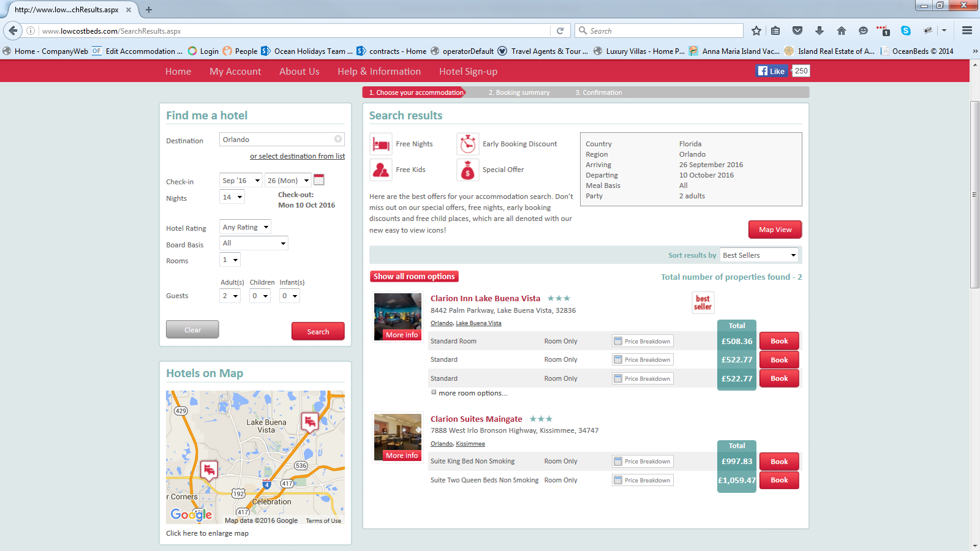Open the Board Basis dropdown
Screen dimensions: 980x551
click(254, 243)
